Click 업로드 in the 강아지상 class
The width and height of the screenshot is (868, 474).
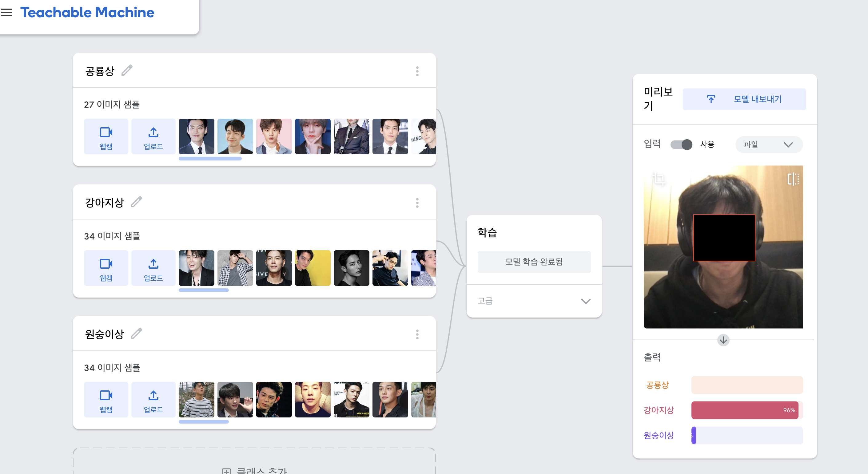point(153,268)
